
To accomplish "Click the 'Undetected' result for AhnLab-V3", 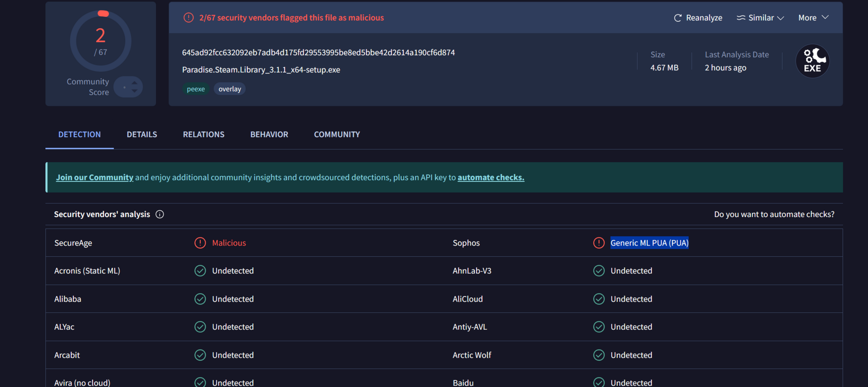I will pos(631,271).
